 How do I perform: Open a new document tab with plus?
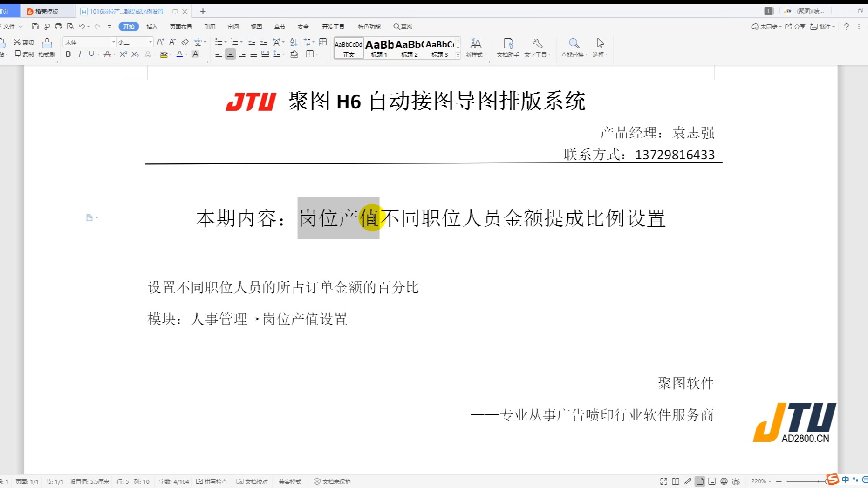(203, 11)
